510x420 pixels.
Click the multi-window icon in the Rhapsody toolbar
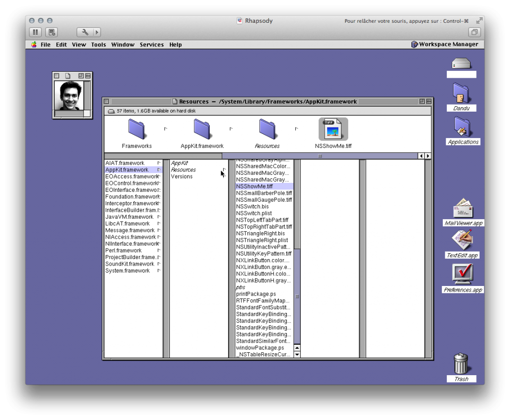[x=474, y=32]
